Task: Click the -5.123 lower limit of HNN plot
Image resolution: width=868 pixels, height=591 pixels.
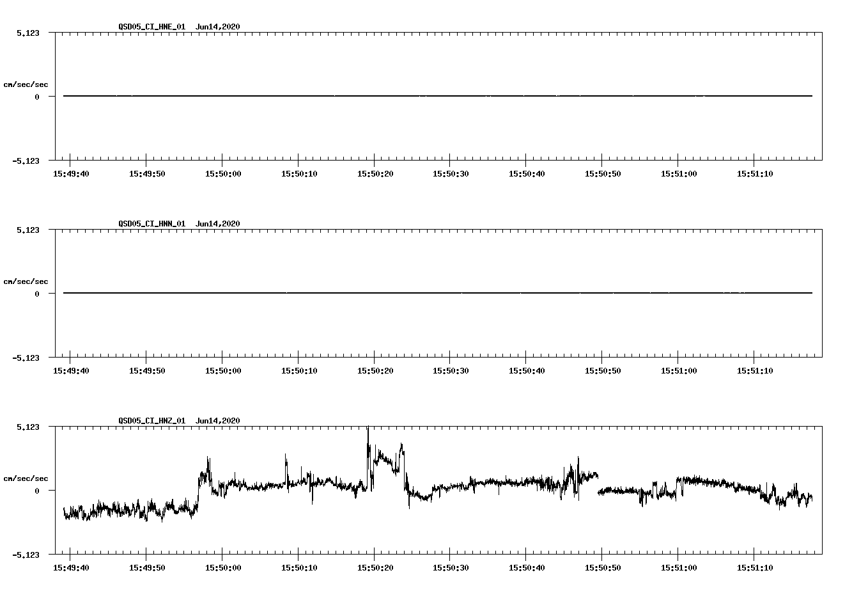Action: coord(26,358)
